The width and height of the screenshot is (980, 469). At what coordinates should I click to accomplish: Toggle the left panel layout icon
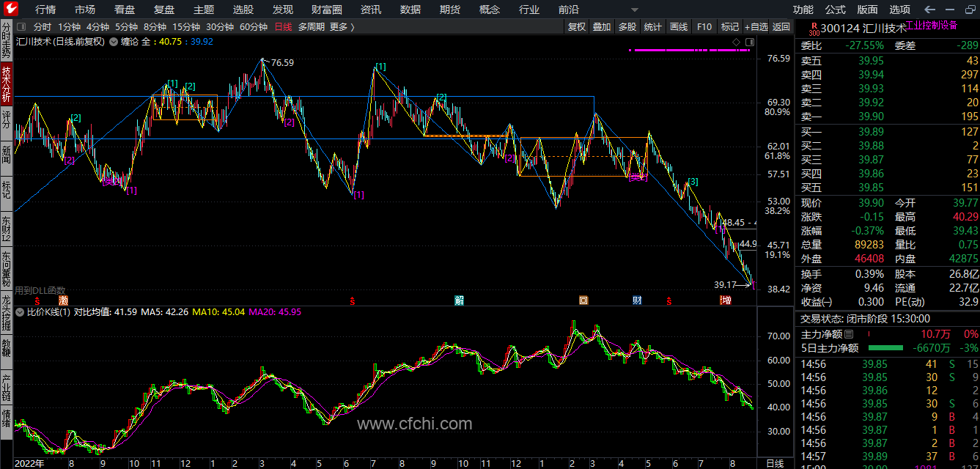21,27
